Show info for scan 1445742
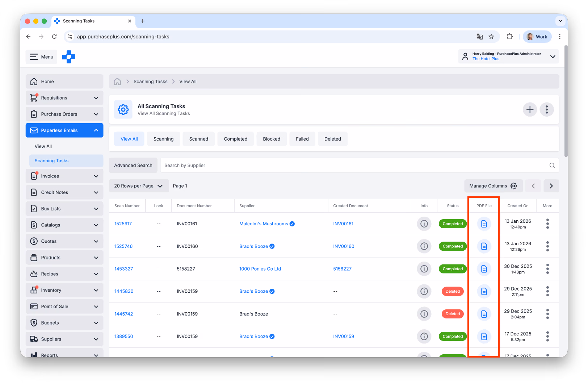Image resolution: width=588 pixels, height=384 pixels. (x=424, y=314)
